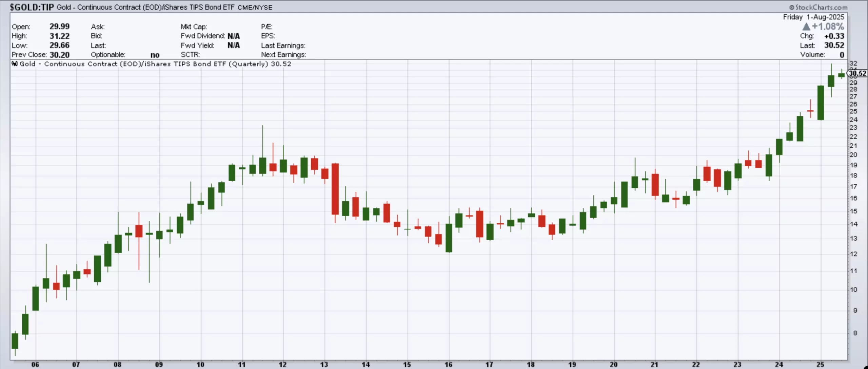
Task: Click the High value 31.22
Action: (60, 36)
